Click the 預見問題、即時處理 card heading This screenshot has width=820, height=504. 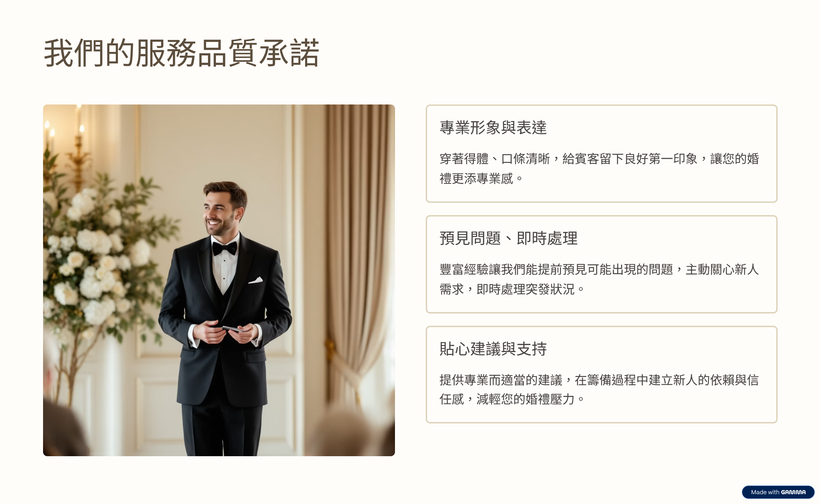point(508,238)
